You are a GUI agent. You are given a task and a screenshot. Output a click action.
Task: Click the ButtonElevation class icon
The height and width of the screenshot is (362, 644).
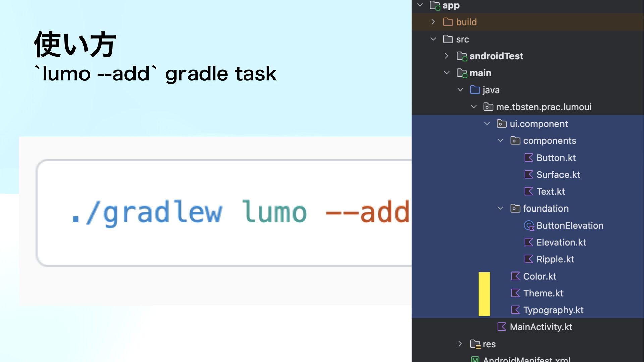tap(529, 226)
